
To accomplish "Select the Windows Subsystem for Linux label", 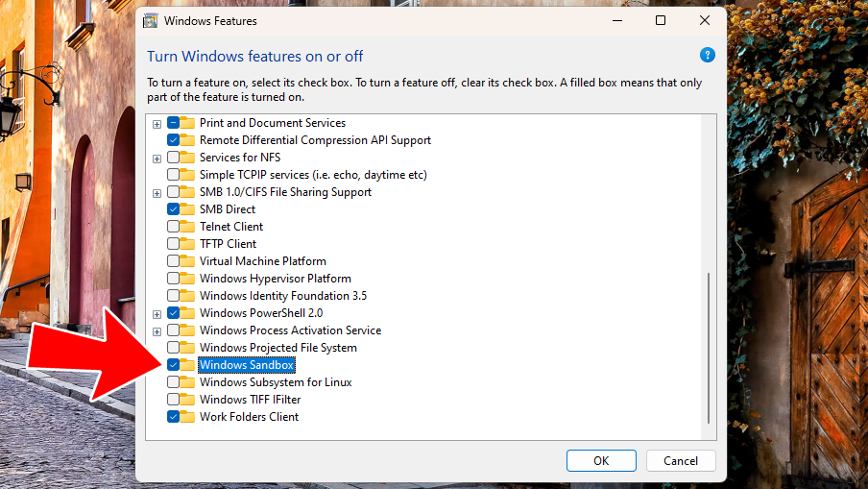I will (x=276, y=382).
